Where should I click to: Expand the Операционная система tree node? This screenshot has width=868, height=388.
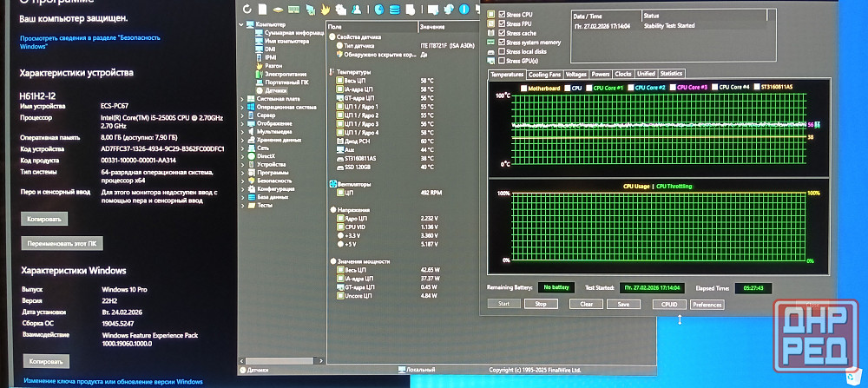[244, 107]
